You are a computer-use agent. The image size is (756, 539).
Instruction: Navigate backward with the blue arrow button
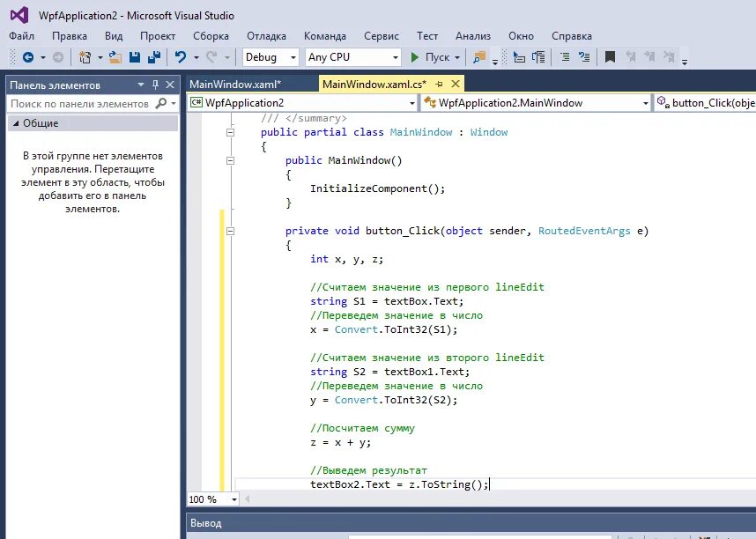click(x=28, y=57)
